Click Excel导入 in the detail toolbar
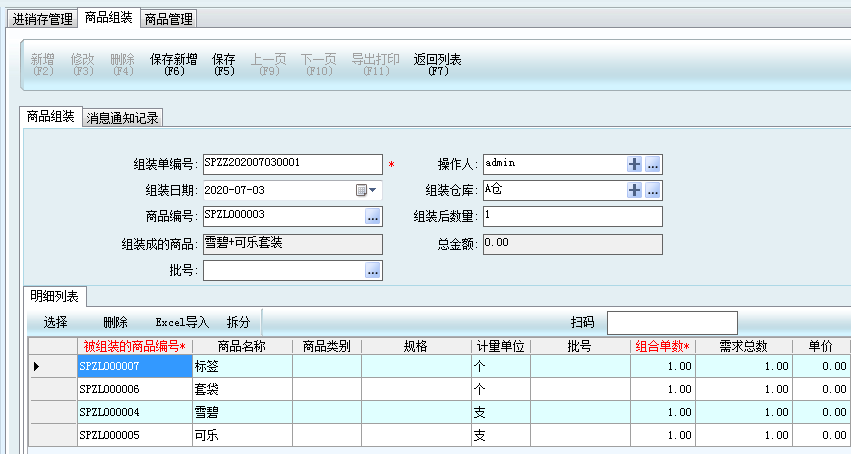Image resolution: width=851 pixels, height=454 pixels. click(181, 322)
